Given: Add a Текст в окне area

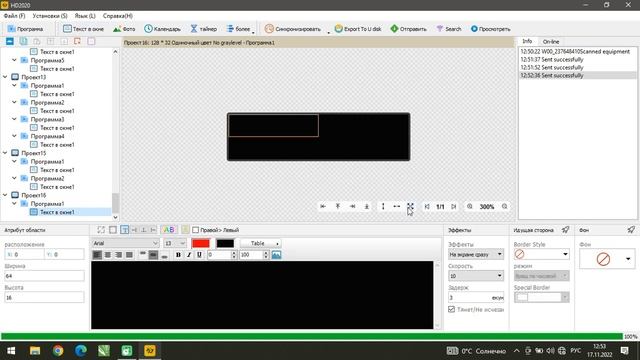Looking at the screenshot, I should point(83,29).
